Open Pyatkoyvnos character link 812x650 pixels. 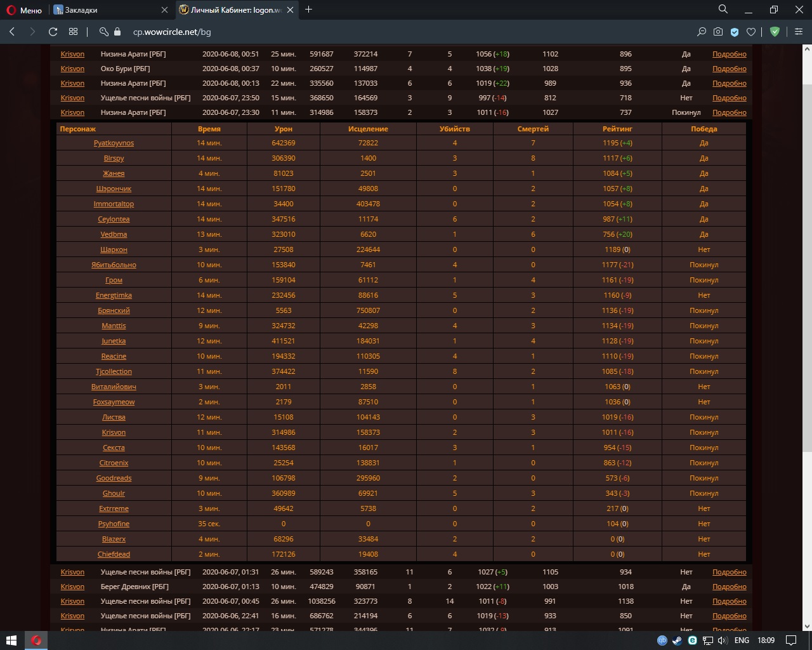114,143
